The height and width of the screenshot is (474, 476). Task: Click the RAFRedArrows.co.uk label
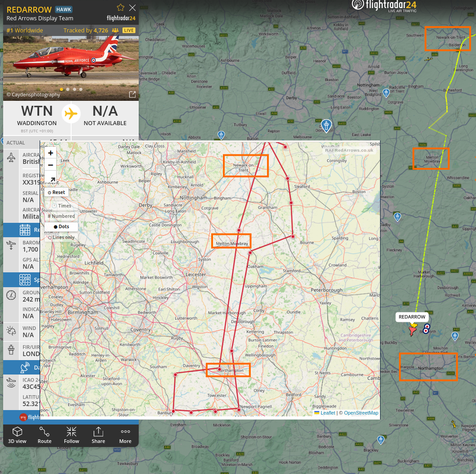point(349,150)
